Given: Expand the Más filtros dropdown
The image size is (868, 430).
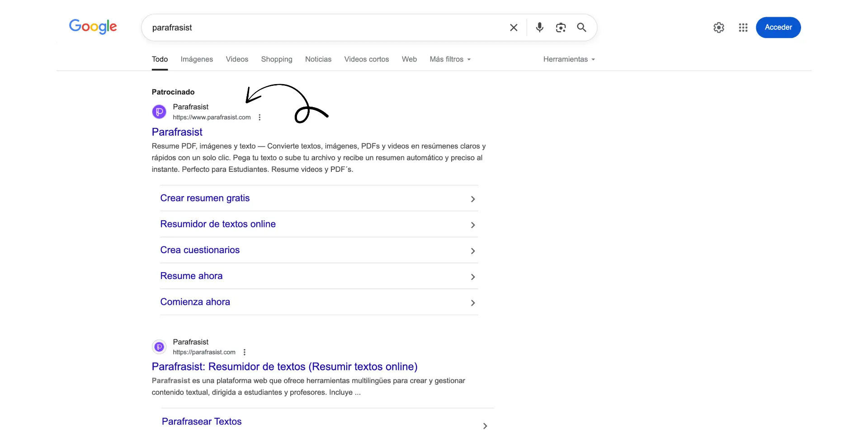Looking at the screenshot, I should tap(450, 59).
